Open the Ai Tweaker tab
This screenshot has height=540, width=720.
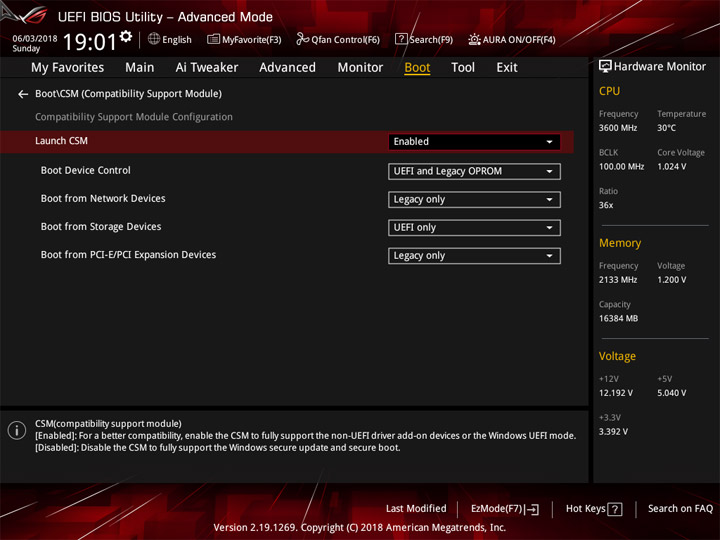point(207,68)
